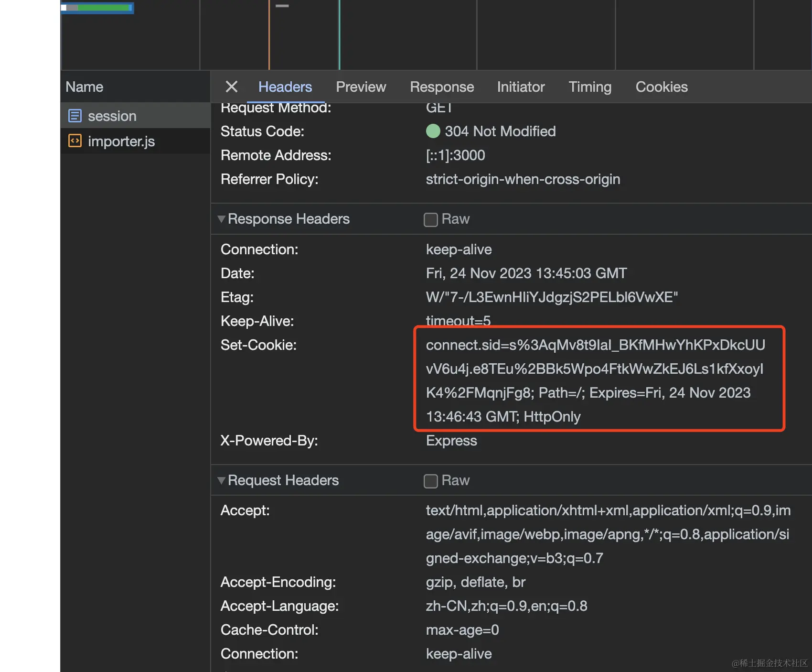Click the network timeline waterfall bar

pos(97,8)
